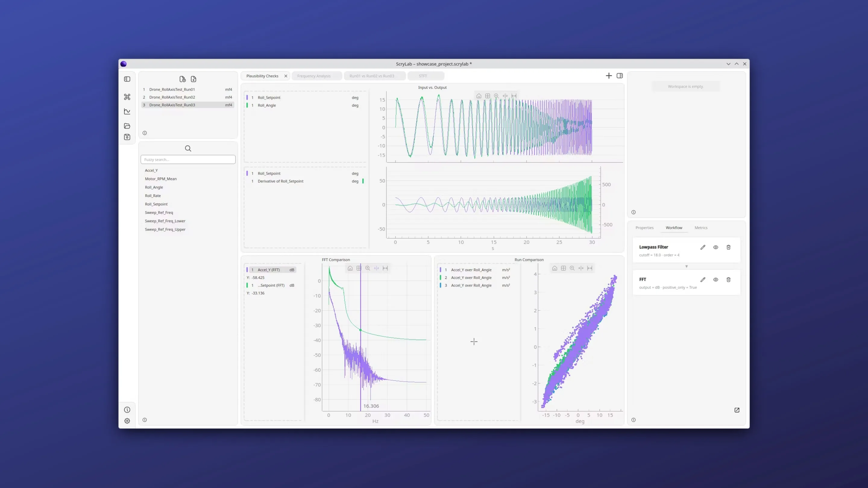This screenshot has width=868, height=488.
Task: Open the info icon at the sidebar bottom
Action: (x=127, y=410)
